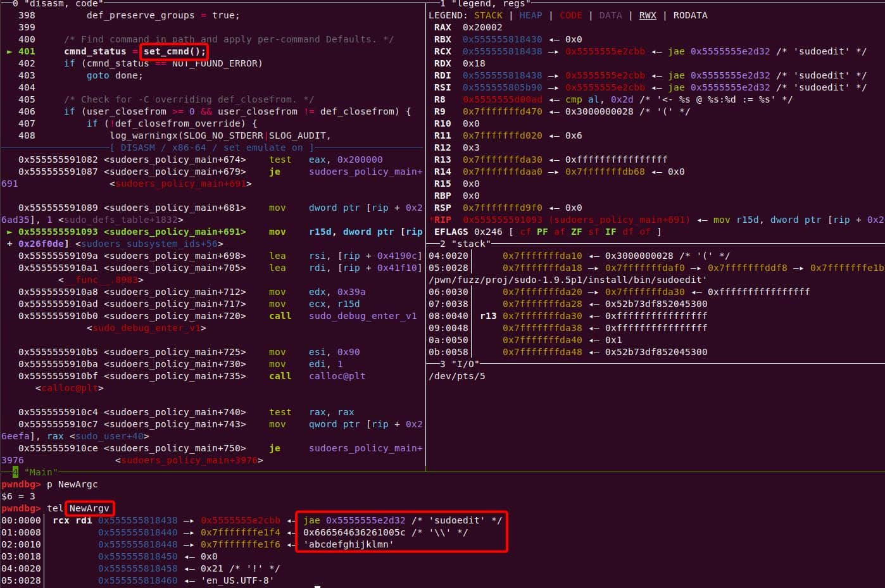The image size is (885, 588).
Task: Select the 'Check for -C overriding def_closefrom' comment
Action: tap(189, 99)
